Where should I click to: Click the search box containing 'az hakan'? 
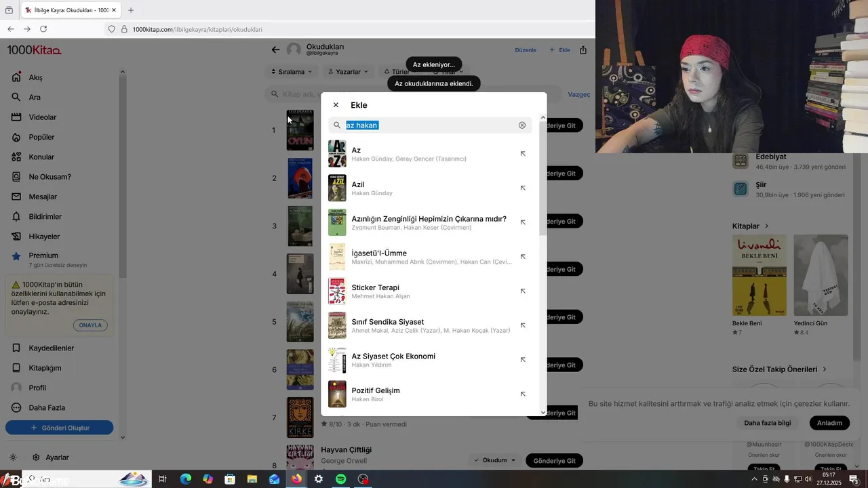[x=430, y=125]
